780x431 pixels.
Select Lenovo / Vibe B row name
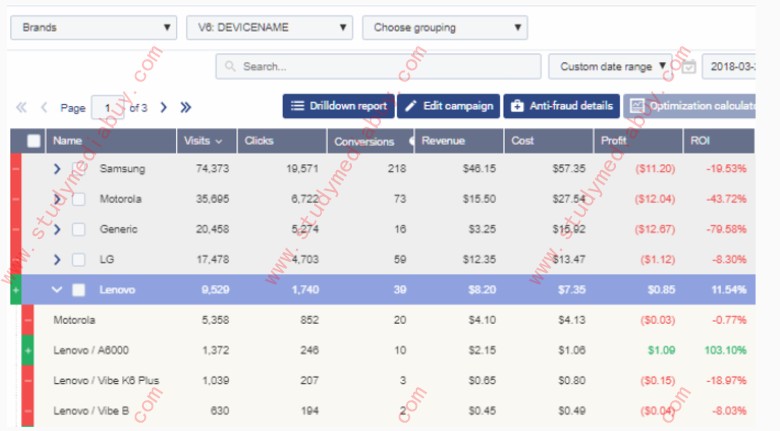(91, 411)
